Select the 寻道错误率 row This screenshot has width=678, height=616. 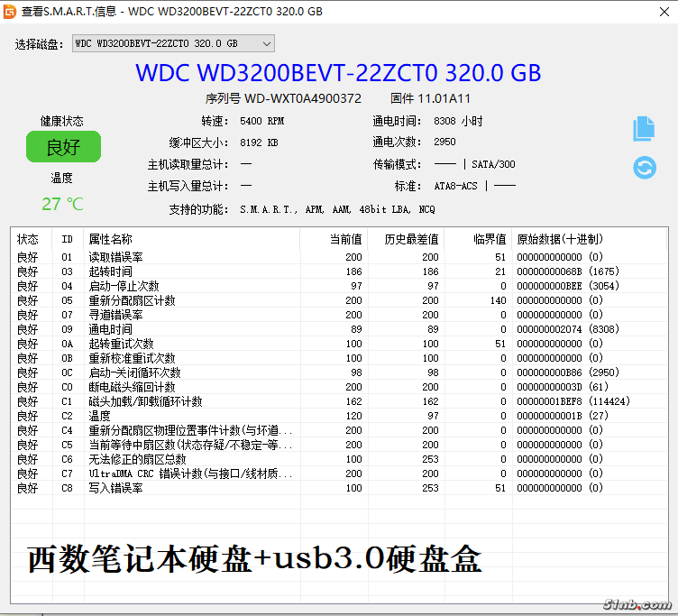point(339,315)
